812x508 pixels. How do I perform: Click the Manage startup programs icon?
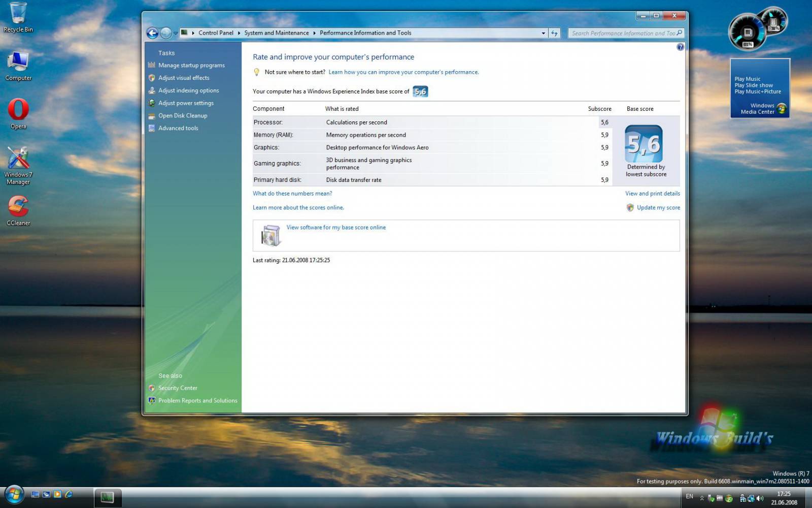point(151,65)
